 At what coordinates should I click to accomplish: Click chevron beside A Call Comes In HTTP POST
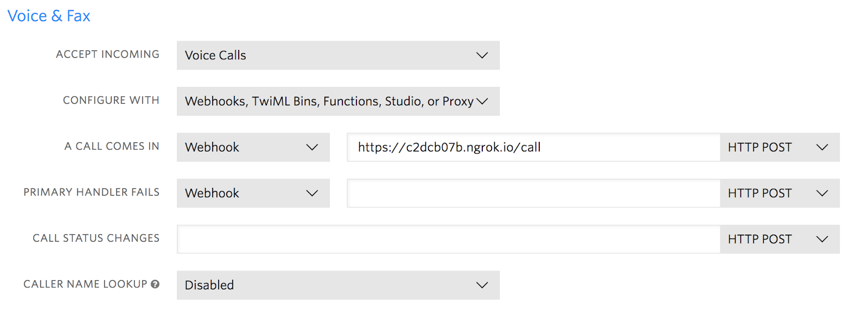pyautogui.click(x=822, y=147)
